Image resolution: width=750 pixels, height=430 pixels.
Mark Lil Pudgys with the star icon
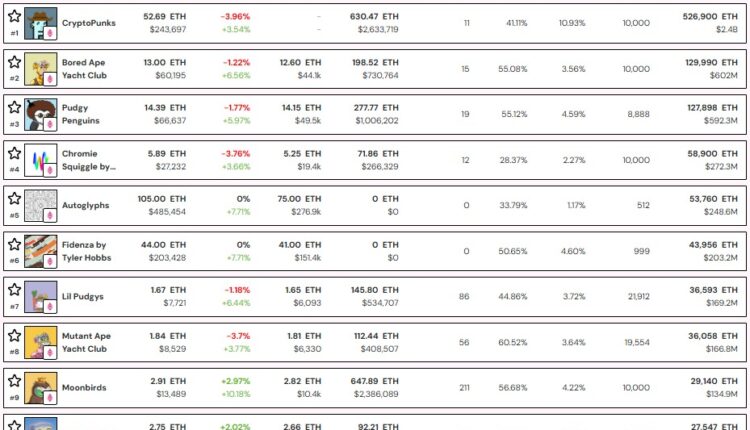point(14,289)
